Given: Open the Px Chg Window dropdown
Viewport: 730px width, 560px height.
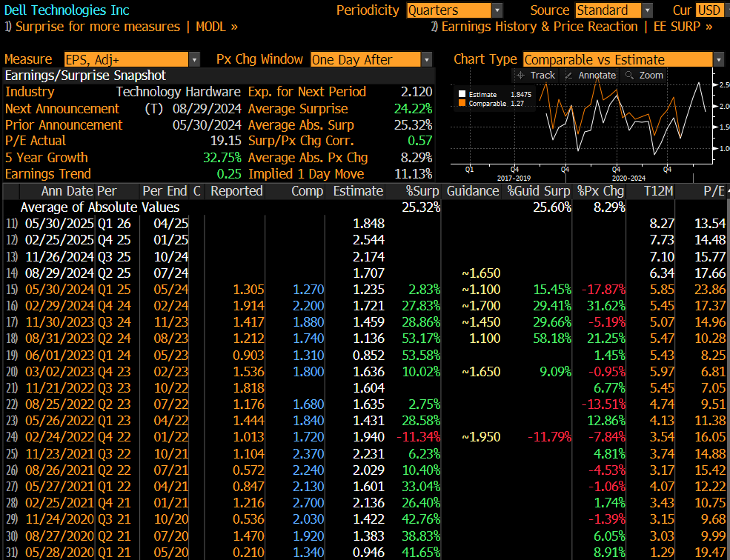Looking at the screenshot, I should pyautogui.click(x=371, y=59).
